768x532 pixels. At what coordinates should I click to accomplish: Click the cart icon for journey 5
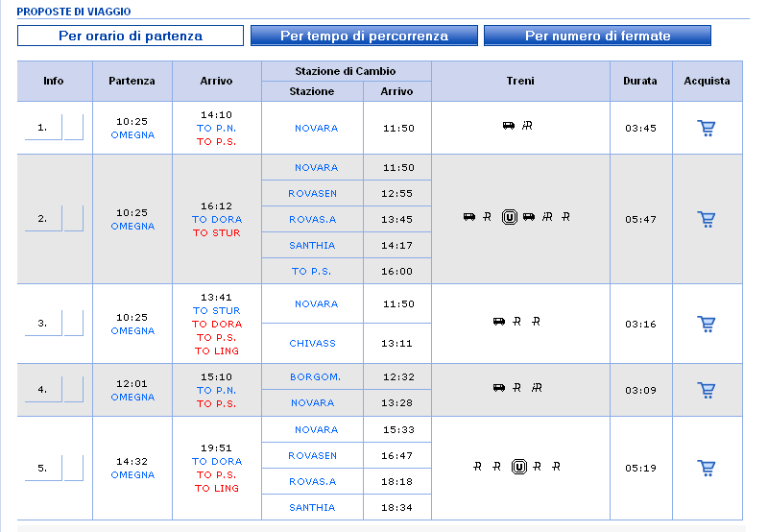pos(707,468)
